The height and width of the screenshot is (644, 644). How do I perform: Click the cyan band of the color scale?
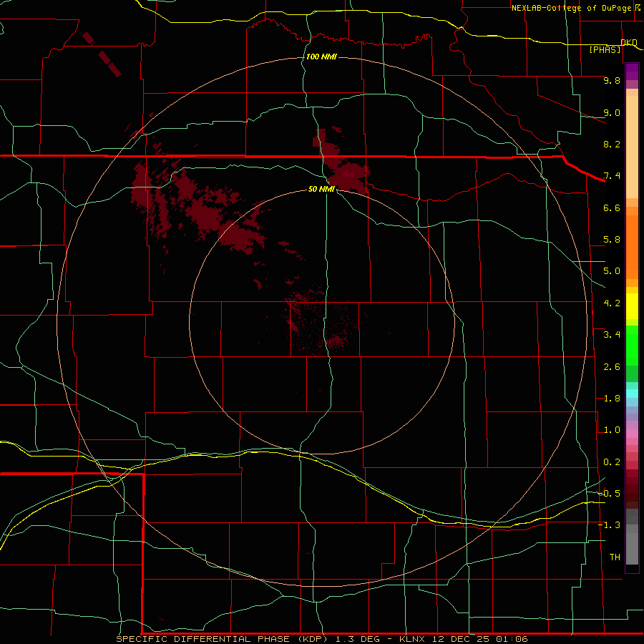pyautogui.click(x=632, y=394)
